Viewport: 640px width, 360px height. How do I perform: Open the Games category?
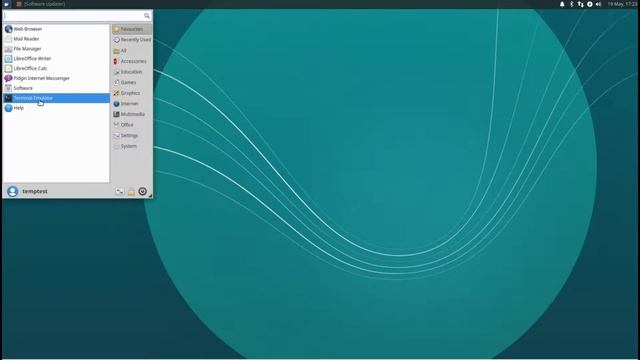132,82
